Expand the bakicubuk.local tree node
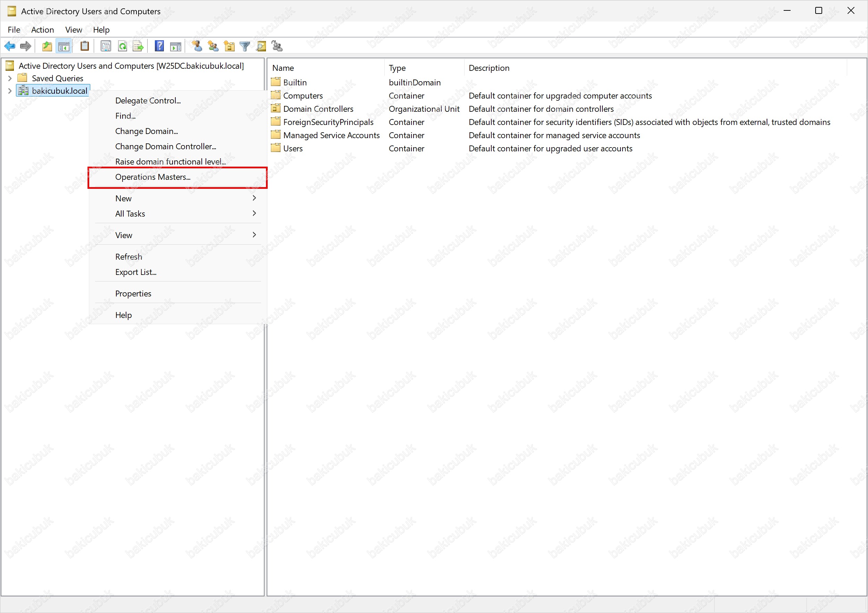Screen dimensions: 868x613 coord(10,91)
